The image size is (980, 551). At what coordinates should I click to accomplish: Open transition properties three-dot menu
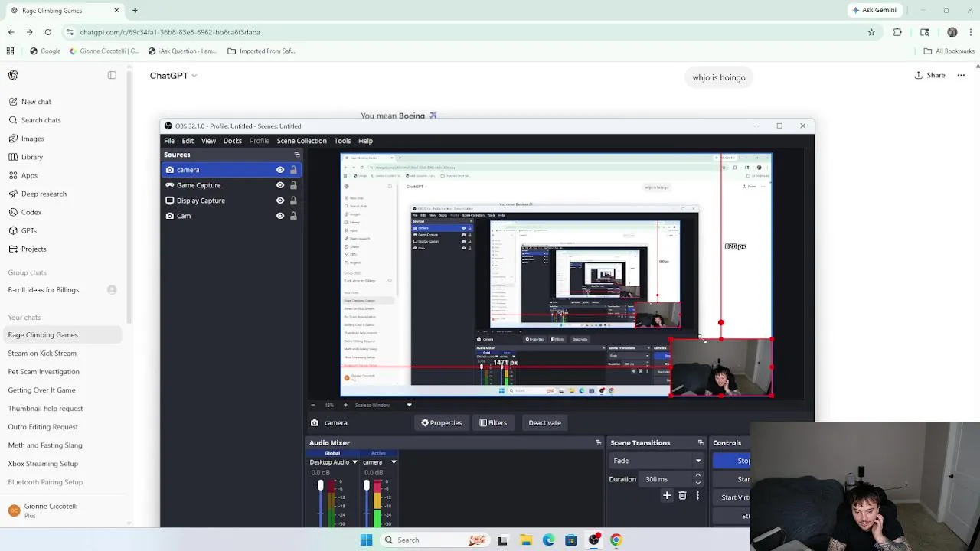click(697, 496)
